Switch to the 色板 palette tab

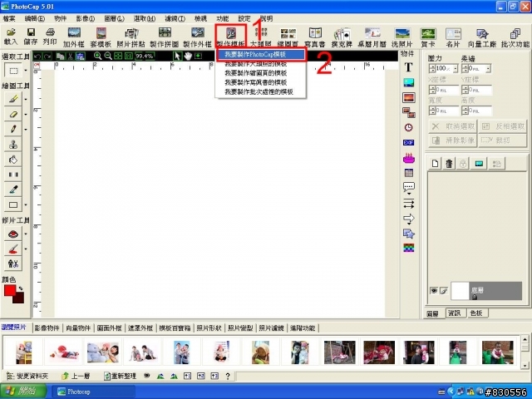tap(476, 313)
